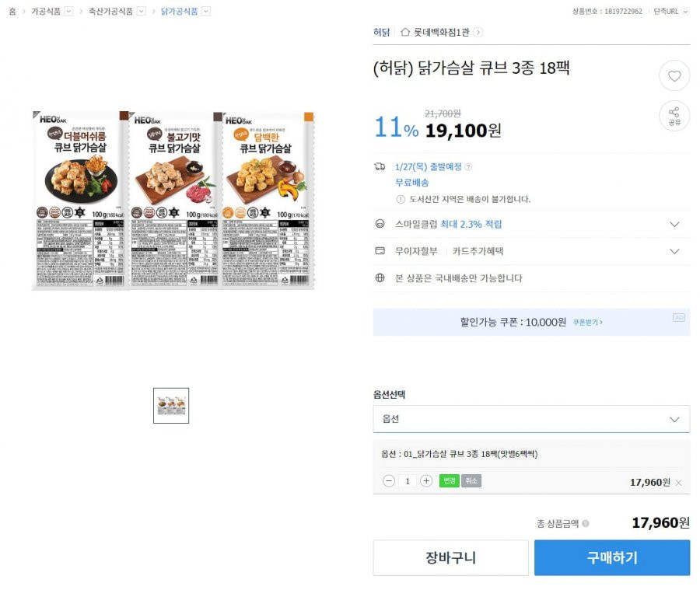700x590 pixels.
Task: Open 가공식품 breadcrumb dropdown
Action: point(68,11)
